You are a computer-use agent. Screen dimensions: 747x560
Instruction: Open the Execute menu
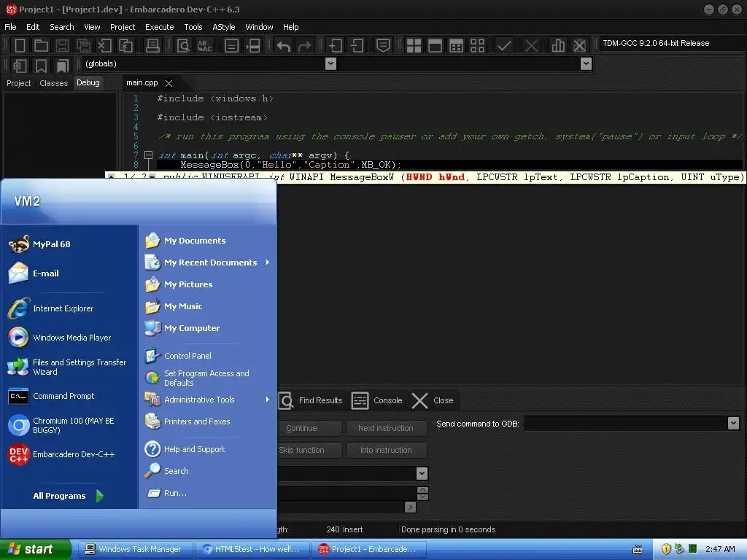click(x=159, y=27)
